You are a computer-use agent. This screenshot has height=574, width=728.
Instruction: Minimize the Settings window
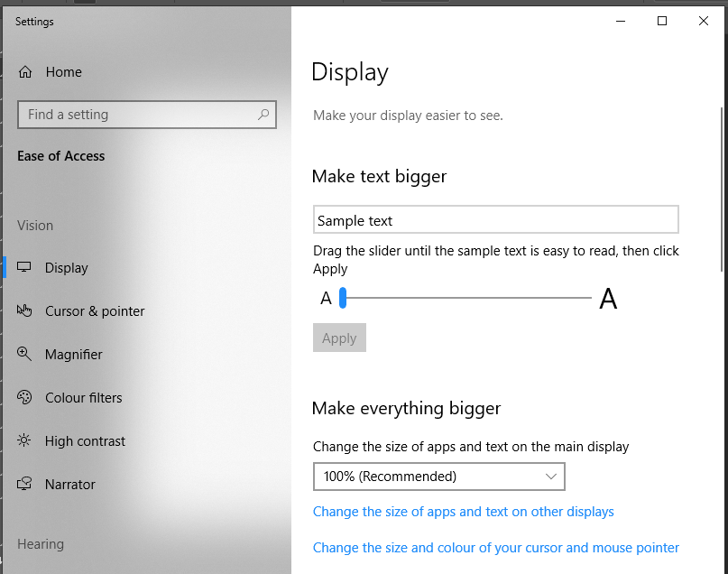[621, 21]
